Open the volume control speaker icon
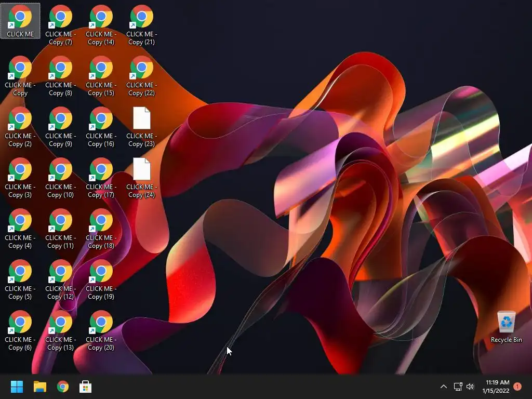532x399 pixels. [470, 387]
